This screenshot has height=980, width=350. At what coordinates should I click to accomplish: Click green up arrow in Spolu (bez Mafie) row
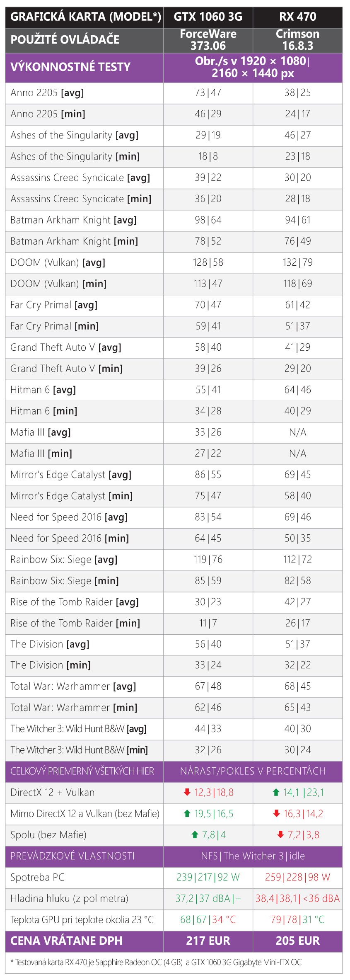click(x=195, y=834)
